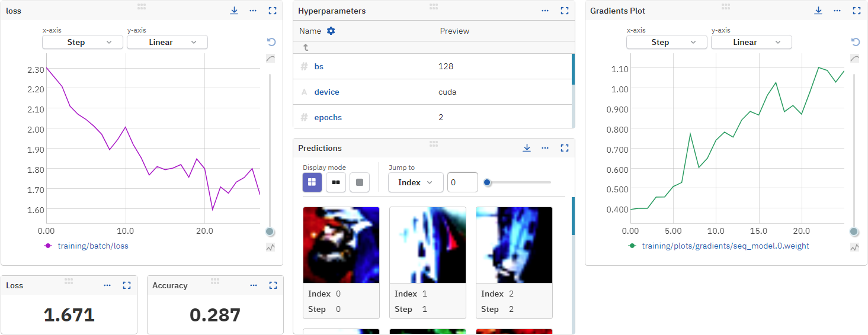This screenshot has width=868, height=335.
Task: Click smoothing curve icon on Gradients Plot
Action: 855,59
